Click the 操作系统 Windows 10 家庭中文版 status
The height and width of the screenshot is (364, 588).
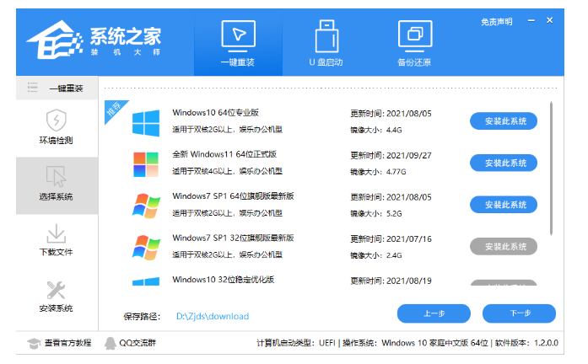click(x=415, y=343)
